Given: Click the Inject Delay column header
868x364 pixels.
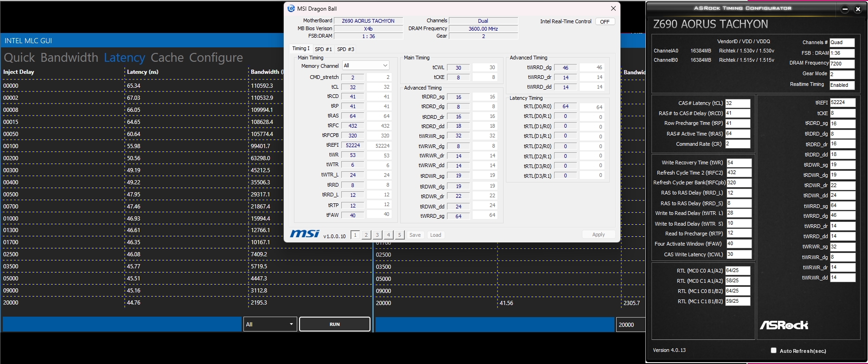Looking at the screenshot, I should 19,72.
